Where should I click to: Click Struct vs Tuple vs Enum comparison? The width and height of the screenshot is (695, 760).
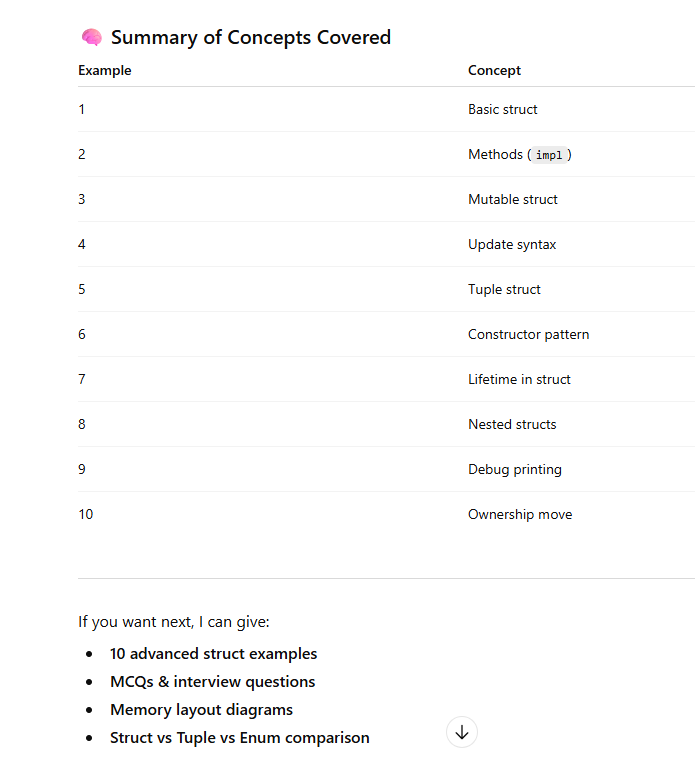[x=239, y=738]
